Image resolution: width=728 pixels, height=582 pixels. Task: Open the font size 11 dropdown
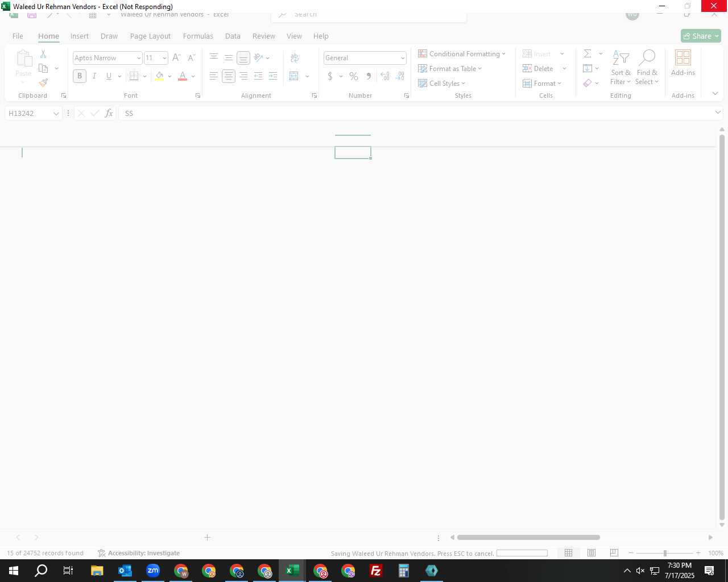[164, 58]
